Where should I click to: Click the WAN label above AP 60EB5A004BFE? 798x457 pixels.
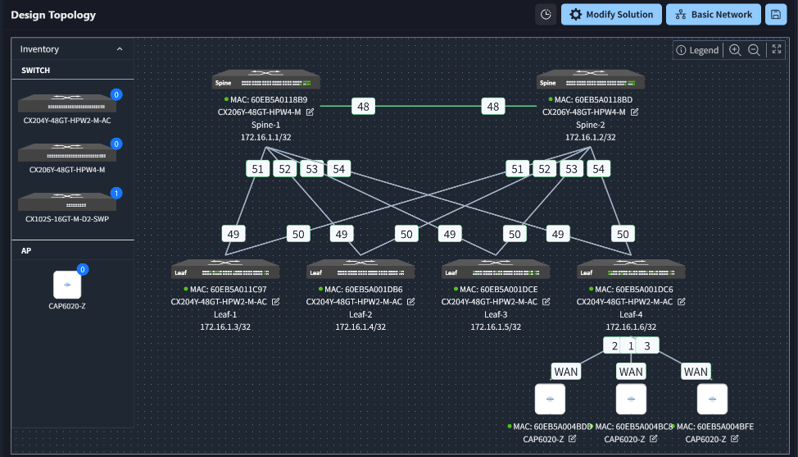click(x=696, y=372)
